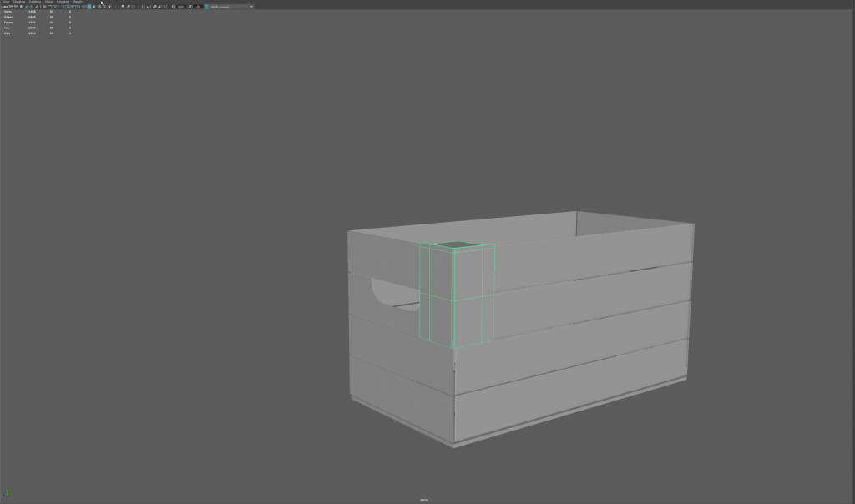Open the sRGB gamma view transform dropdown
The image size is (855, 504).
point(232,7)
